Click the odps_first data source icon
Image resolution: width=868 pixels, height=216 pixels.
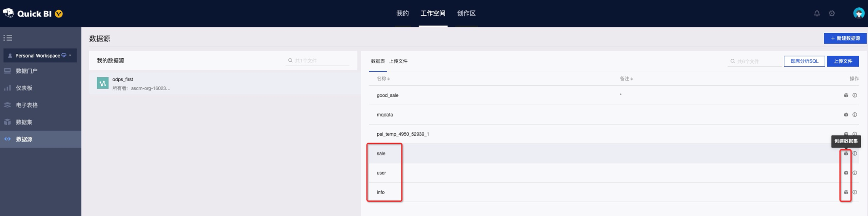[x=103, y=83]
